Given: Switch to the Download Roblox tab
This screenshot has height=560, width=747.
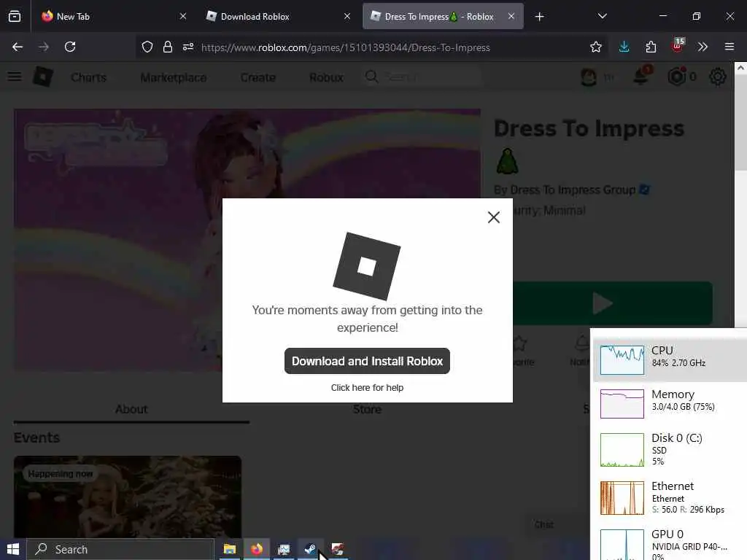Looking at the screenshot, I should coord(278,16).
